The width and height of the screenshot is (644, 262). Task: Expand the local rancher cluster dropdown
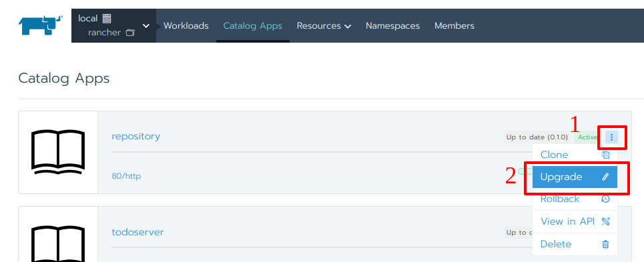tap(113, 25)
